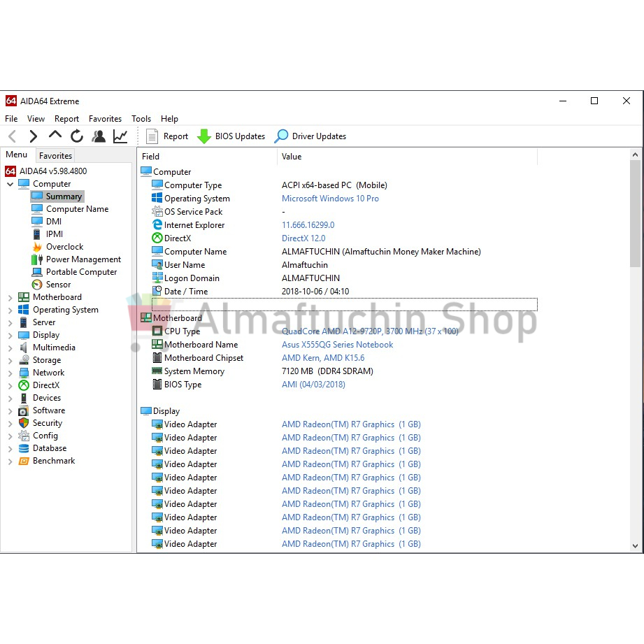The image size is (644, 644).
Task: Click the AMD Kern, AMD K15.6 link
Action: tap(323, 358)
